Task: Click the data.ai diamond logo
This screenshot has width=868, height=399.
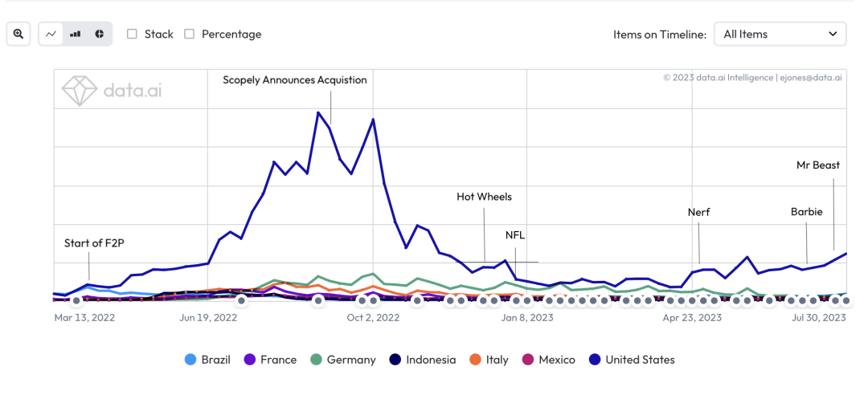Action: 80,91
